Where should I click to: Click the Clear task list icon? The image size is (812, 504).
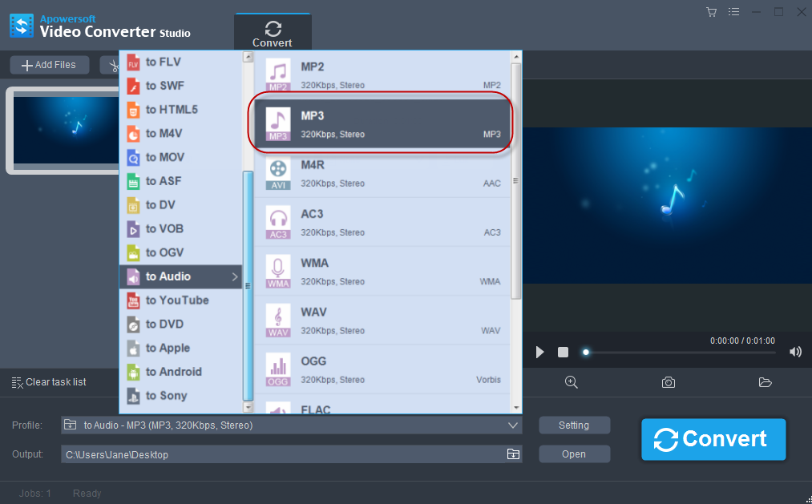(17, 382)
